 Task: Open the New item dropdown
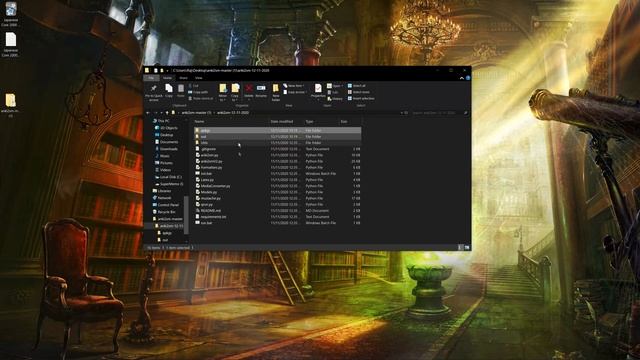tap(294, 86)
